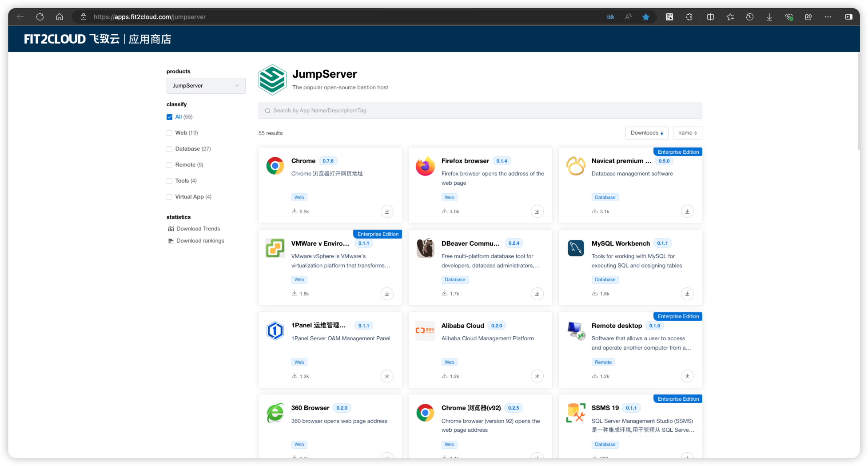The image size is (868, 466).
Task: Open browser history icon
Action: point(750,17)
